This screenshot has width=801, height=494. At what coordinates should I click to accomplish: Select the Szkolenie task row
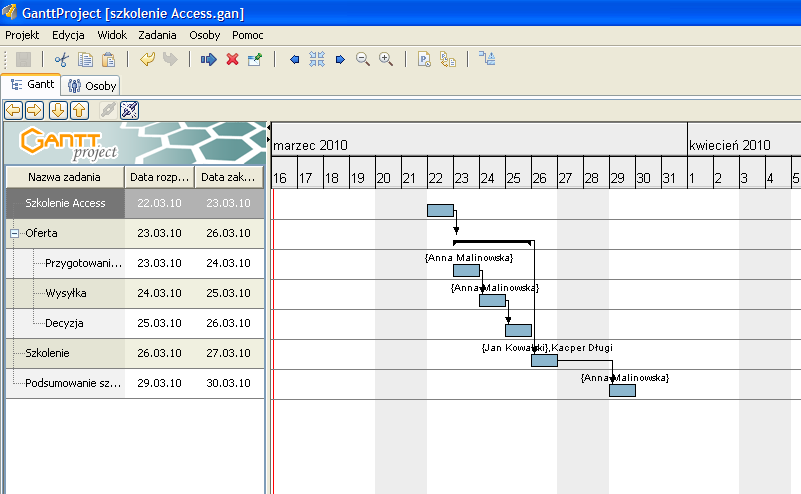tap(135, 354)
